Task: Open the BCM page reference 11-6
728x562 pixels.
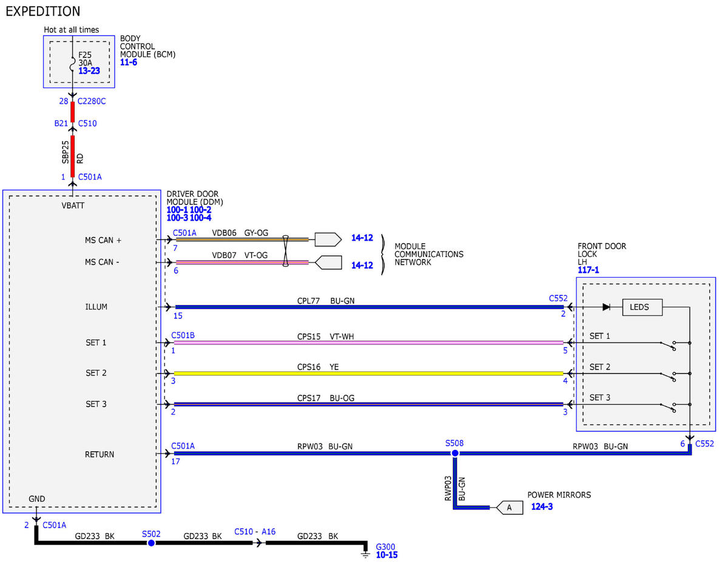Action: (x=129, y=62)
